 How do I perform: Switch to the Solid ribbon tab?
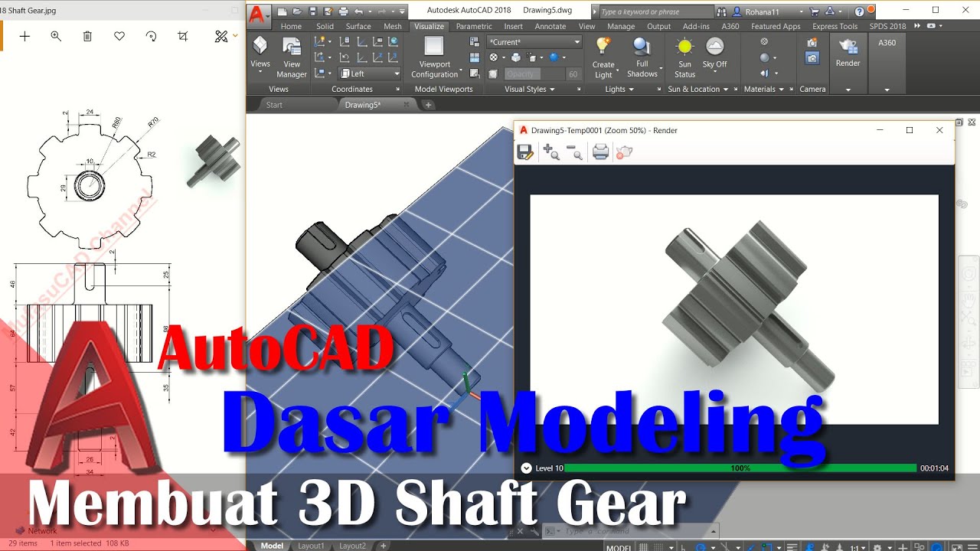click(325, 26)
